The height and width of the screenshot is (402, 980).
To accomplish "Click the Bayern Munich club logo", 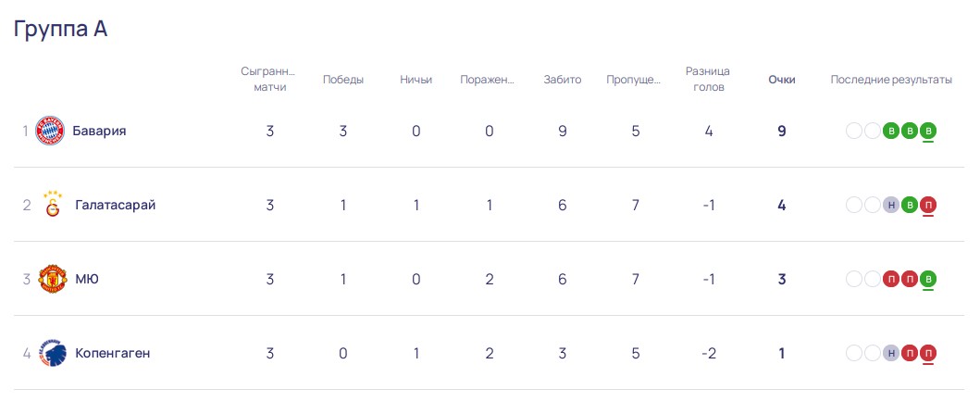I will (50, 131).
